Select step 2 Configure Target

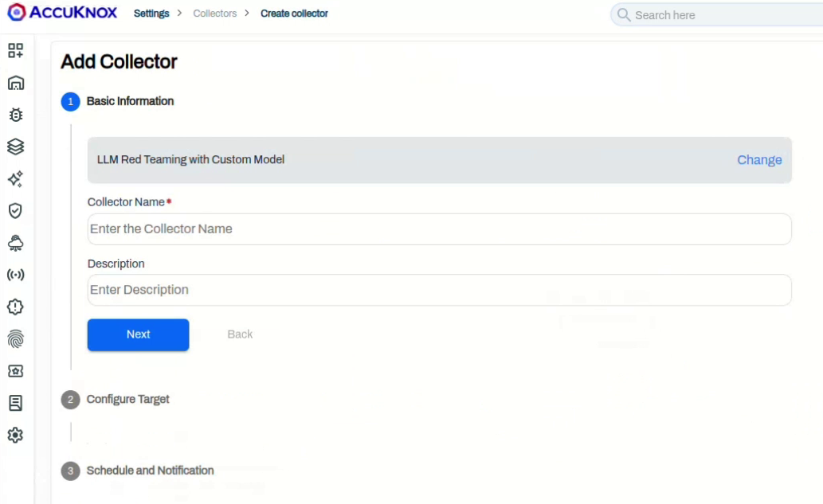116,399
